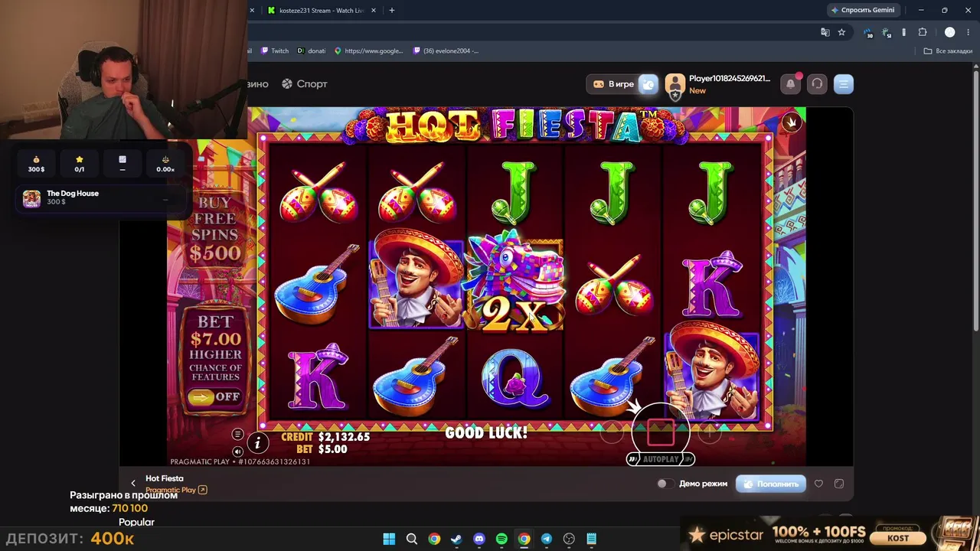Open the donati bookmark
The image size is (980, 551).
point(312,51)
